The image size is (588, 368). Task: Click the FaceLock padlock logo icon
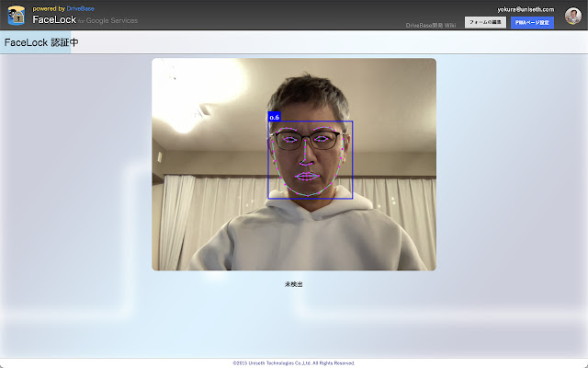point(17,15)
